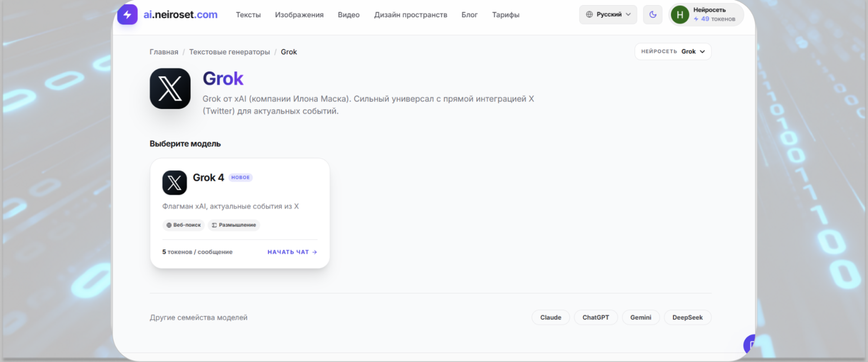The width and height of the screenshot is (868, 362).
Task: Click the Grok page heading
Action: click(223, 79)
